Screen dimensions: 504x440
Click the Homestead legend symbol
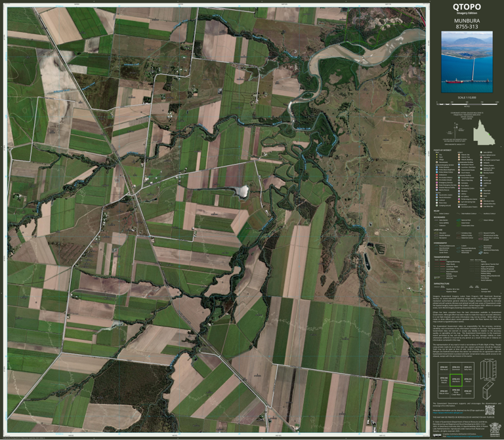437,162
